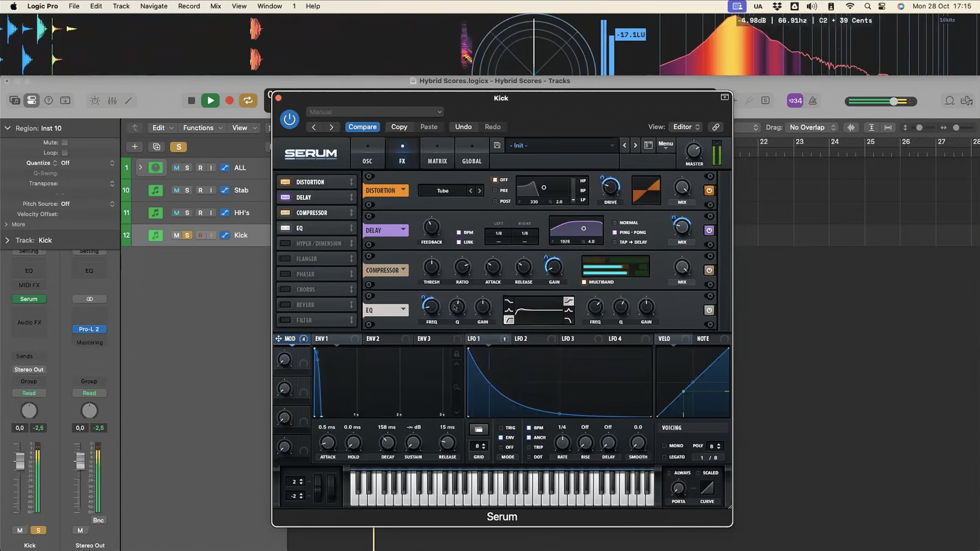This screenshot has height=551, width=980.
Task: Mute the HH's track
Action: coord(176,213)
